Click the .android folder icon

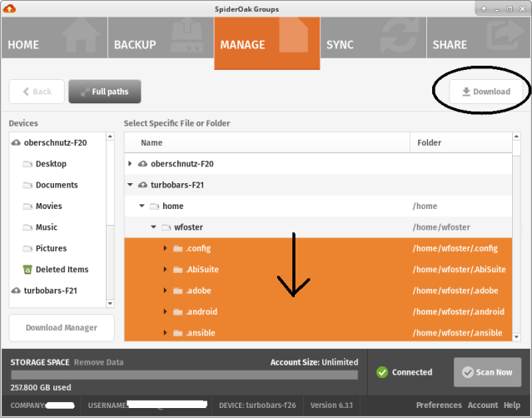point(177,311)
